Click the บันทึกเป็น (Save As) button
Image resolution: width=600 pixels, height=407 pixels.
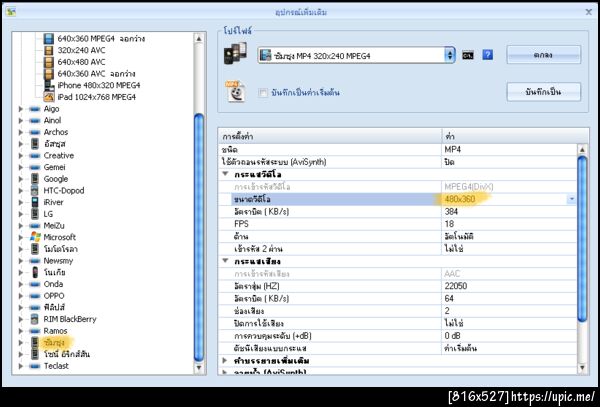coord(543,92)
